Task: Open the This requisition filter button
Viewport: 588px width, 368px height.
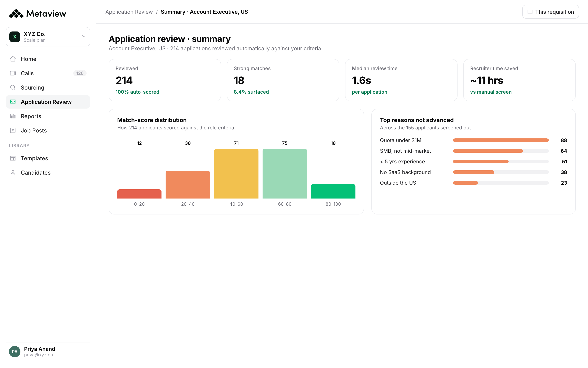Action: click(x=550, y=12)
